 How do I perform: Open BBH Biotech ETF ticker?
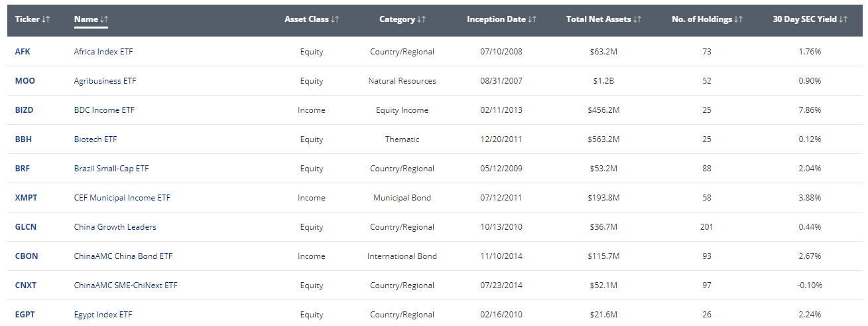point(23,139)
